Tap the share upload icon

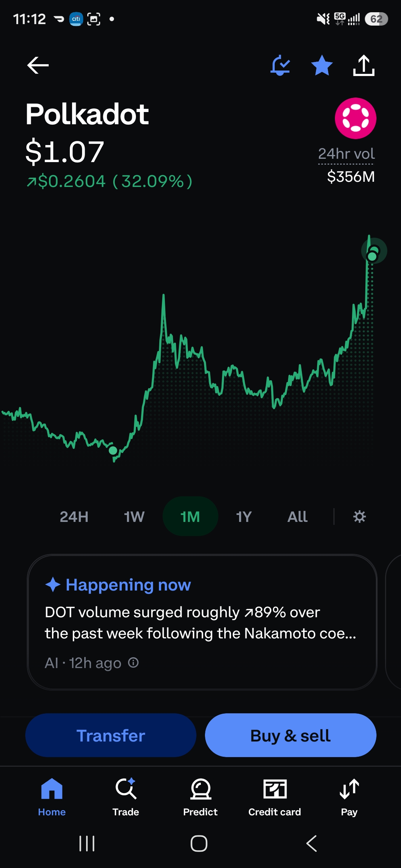(x=363, y=65)
